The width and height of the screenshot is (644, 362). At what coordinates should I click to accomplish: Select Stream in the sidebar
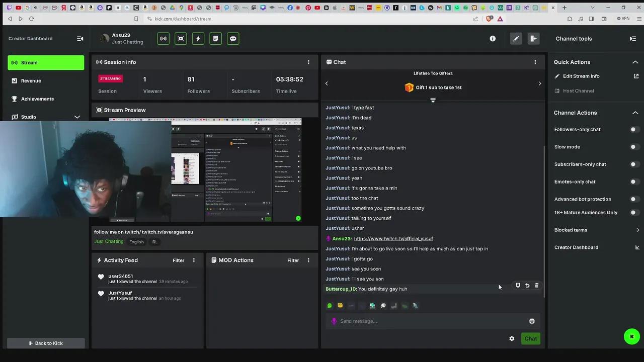[x=46, y=62]
